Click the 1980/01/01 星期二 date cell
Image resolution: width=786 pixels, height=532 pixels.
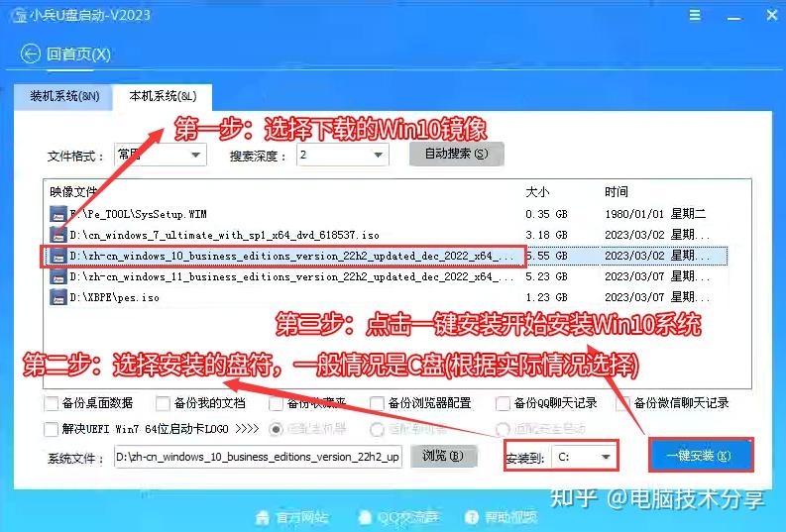coord(655,214)
